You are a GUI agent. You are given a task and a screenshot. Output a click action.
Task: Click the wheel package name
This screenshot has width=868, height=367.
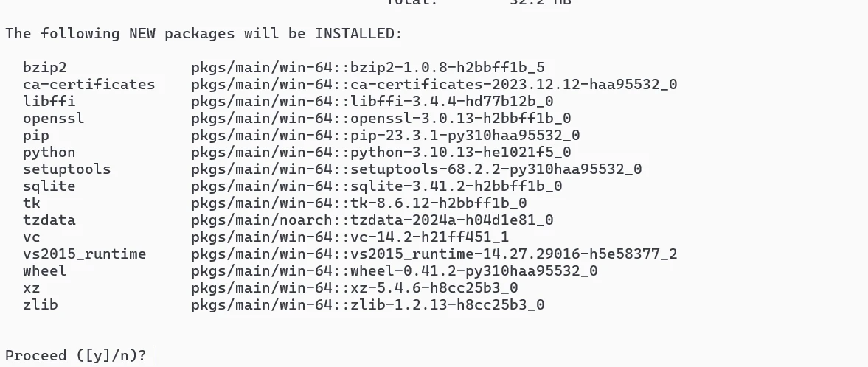tap(44, 271)
